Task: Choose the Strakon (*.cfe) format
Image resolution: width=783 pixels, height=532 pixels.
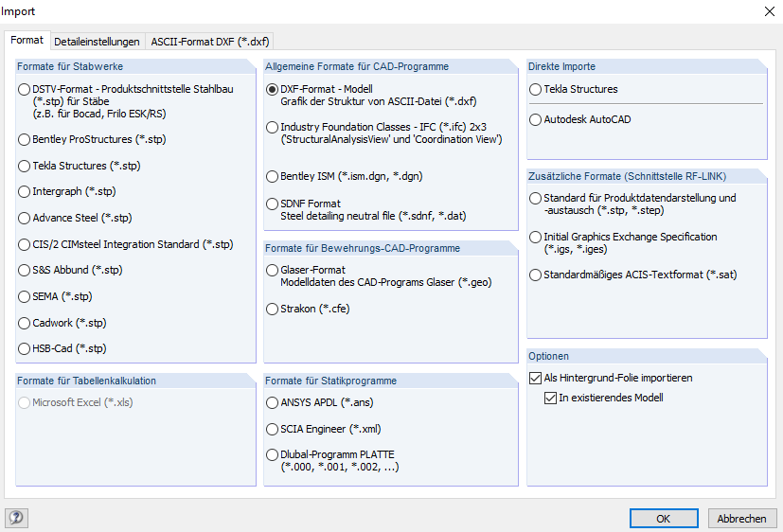Action: (273, 309)
